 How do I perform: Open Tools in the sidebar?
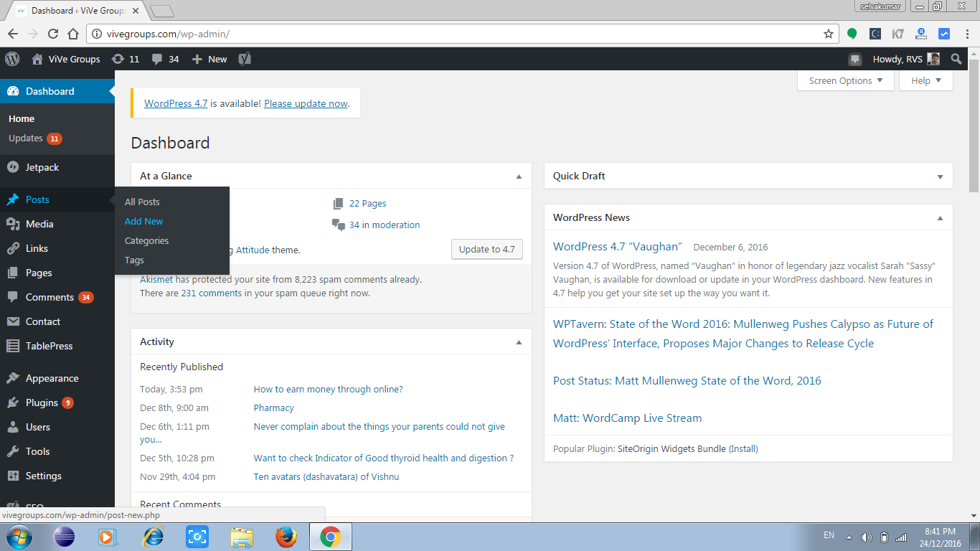[x=57, y=451]
